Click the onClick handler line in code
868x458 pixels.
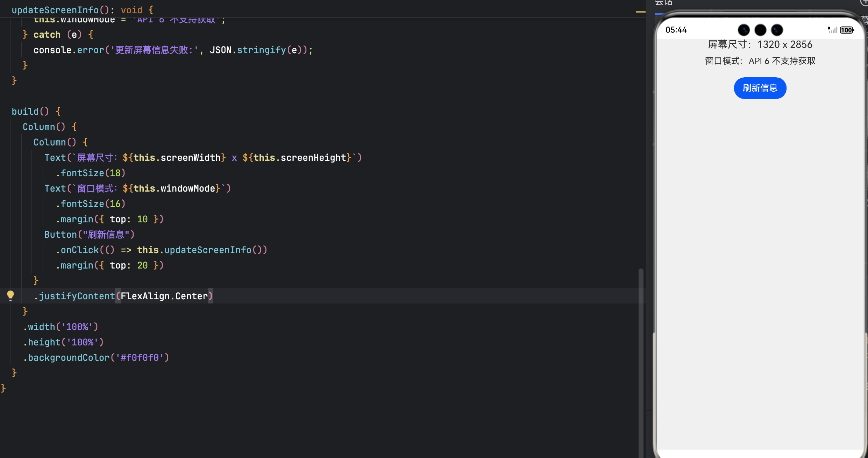(161, 250)
